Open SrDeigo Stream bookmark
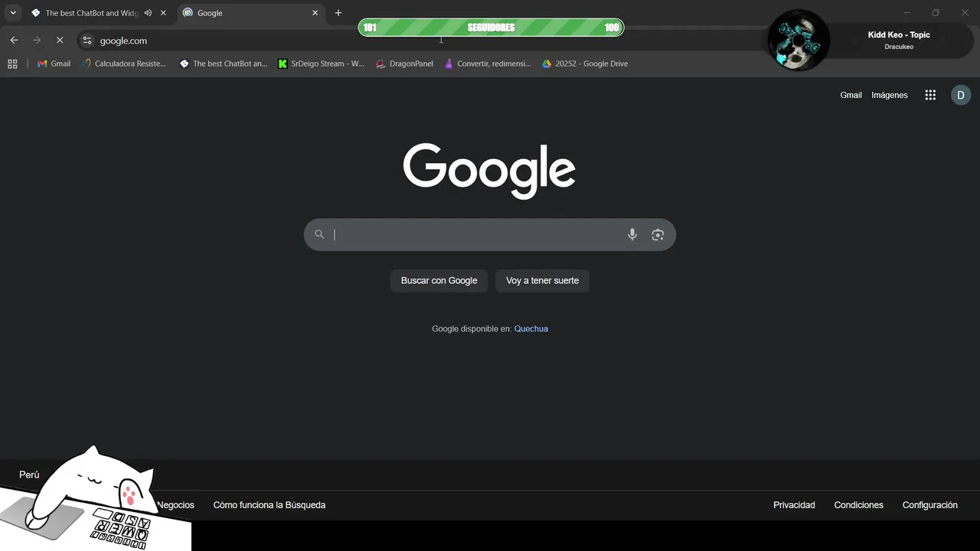This screenshot has width=980, height=551. coord(321,64)
